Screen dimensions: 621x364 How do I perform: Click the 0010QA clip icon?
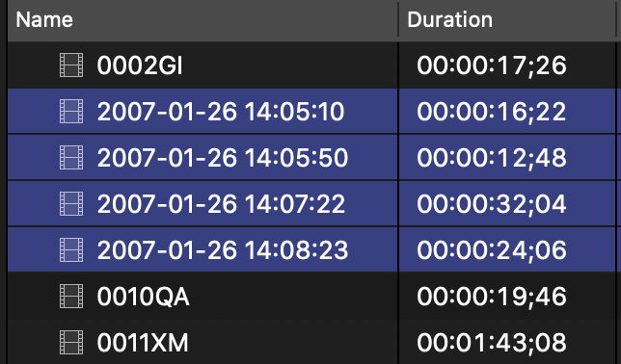tap(71, 296)
